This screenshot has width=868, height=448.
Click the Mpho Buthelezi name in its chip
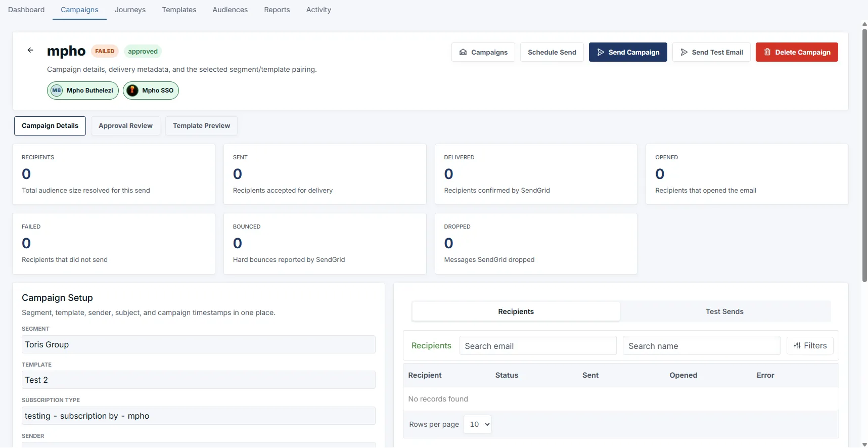tap(90, 91)
